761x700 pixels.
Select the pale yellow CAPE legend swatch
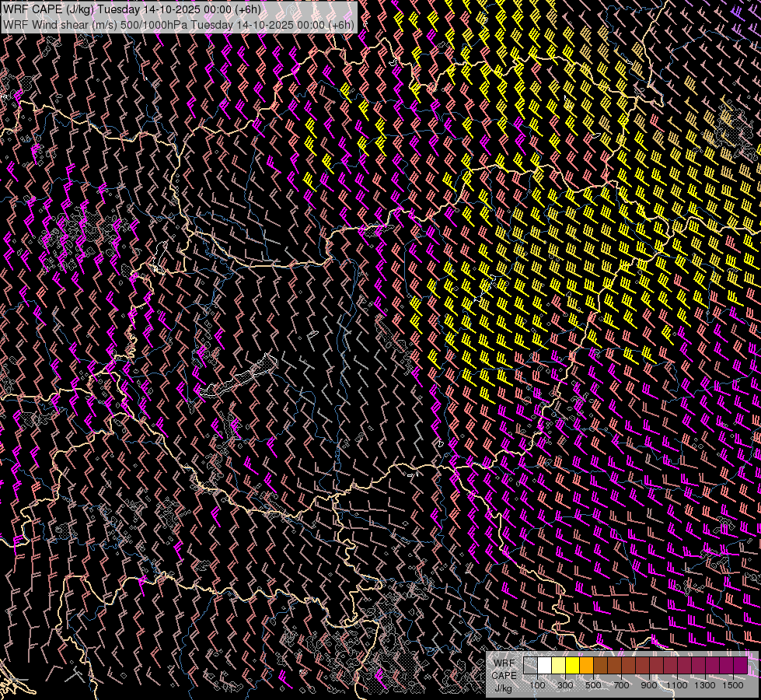tap(558, 666)
